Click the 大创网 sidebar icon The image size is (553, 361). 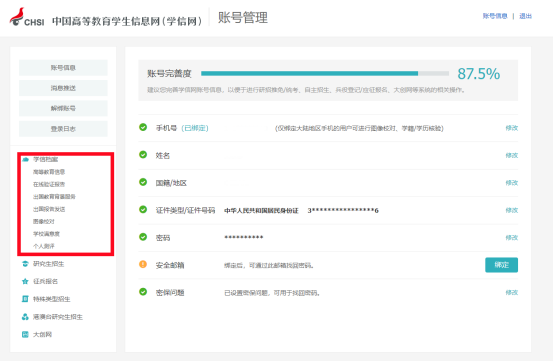(x=25, y=334)
